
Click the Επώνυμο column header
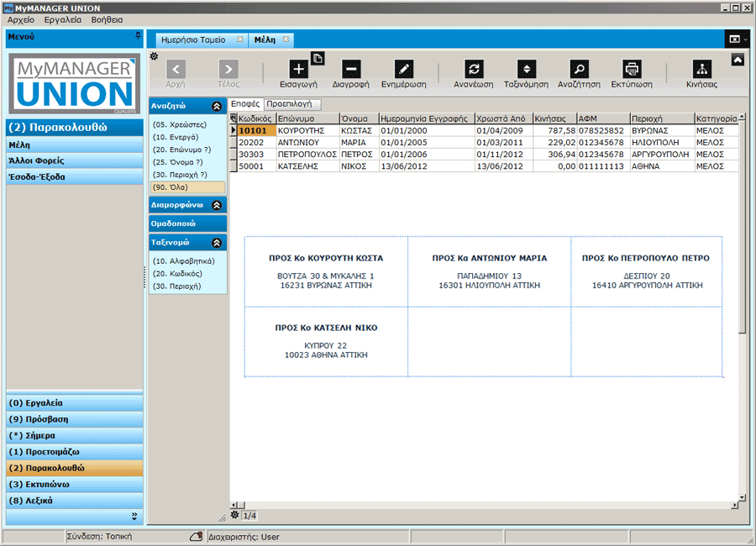(x=307, y=118)
